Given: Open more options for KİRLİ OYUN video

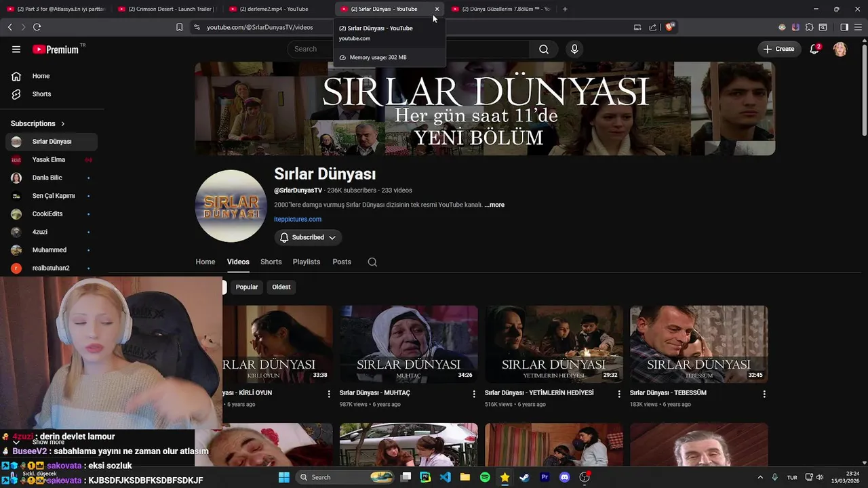Looking at the screenshot, I should [x=329, y=394].
